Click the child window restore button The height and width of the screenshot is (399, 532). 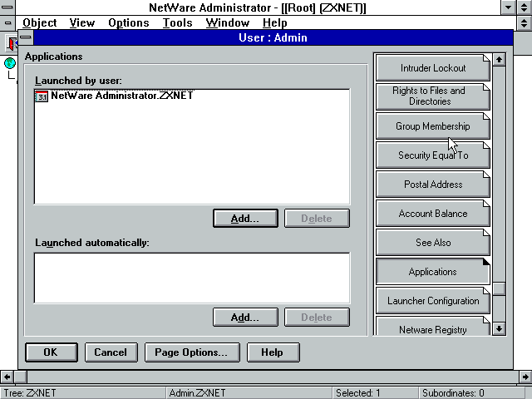point(525,23)
